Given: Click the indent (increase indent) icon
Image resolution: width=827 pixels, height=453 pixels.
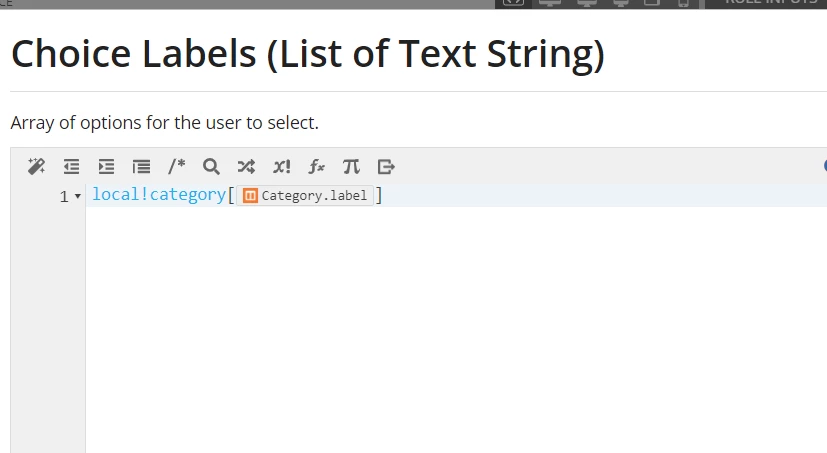Looking at the screenshot, I should 107,167.
